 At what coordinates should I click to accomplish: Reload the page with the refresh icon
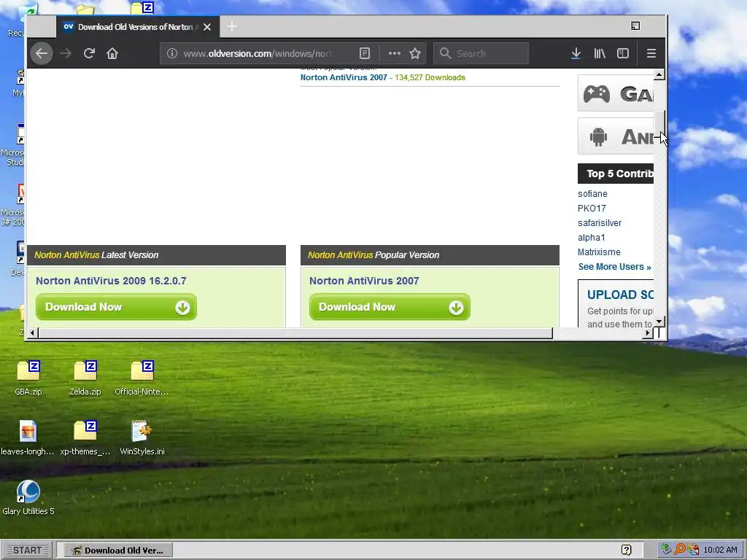pos(89,53)
